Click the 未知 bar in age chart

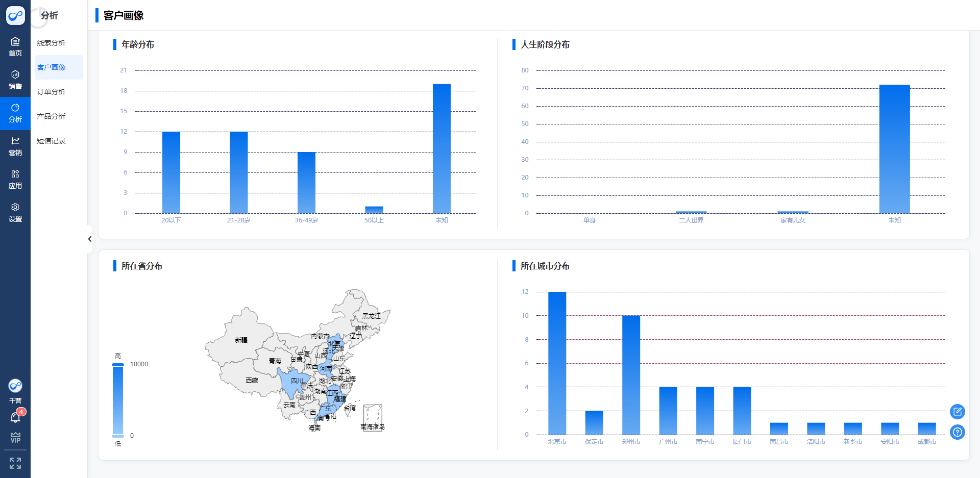tap(442, 148)
